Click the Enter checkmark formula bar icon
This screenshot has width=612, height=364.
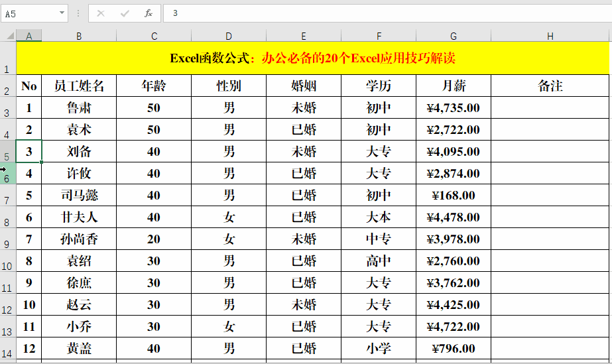[125, 14]
